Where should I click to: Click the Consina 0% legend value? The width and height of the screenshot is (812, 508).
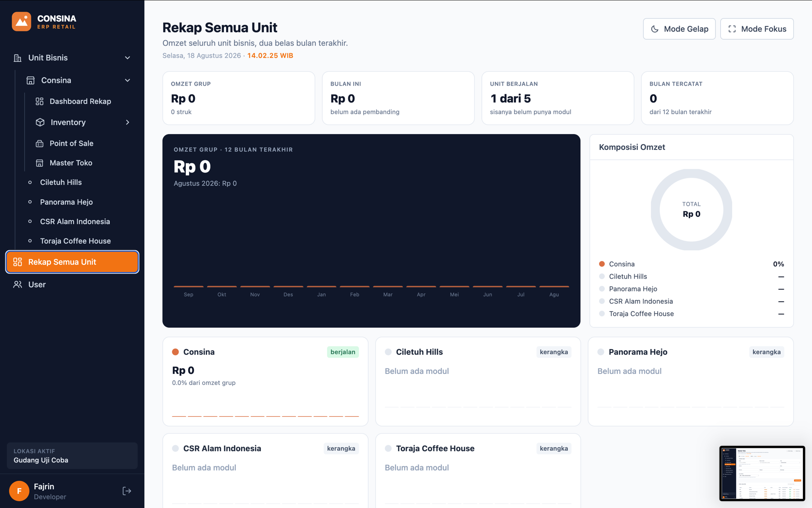[779, 264]
